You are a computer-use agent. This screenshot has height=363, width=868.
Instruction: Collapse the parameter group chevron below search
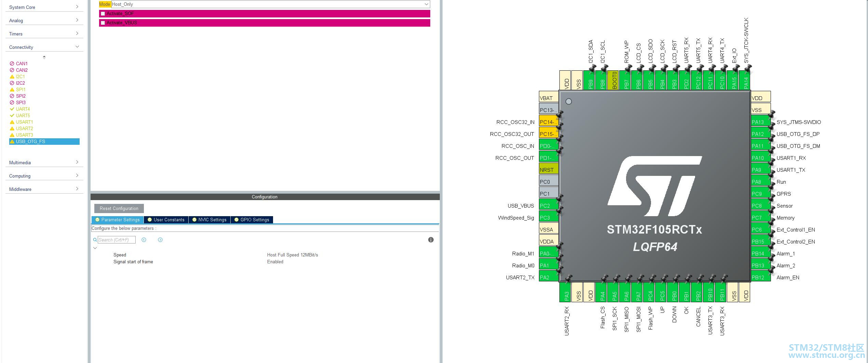point(95,248)
